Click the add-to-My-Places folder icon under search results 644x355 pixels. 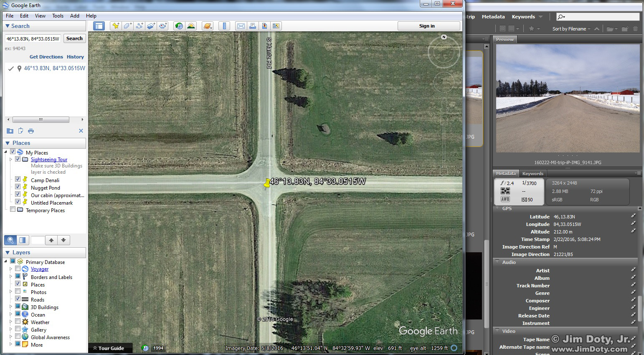point(10,131)
